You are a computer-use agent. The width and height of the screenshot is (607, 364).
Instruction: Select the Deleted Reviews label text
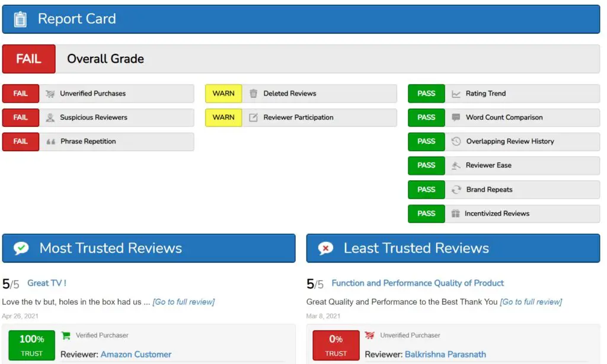289,94
